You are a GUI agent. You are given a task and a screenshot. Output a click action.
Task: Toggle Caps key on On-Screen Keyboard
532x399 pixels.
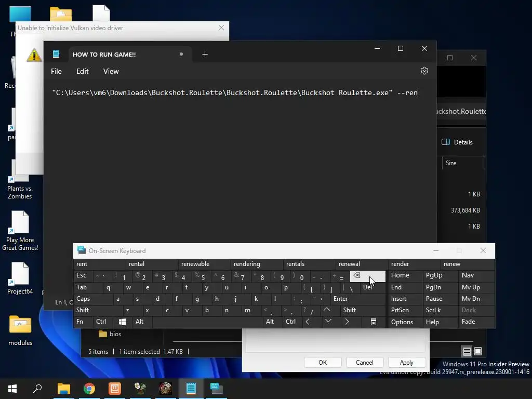click(93, 299)
